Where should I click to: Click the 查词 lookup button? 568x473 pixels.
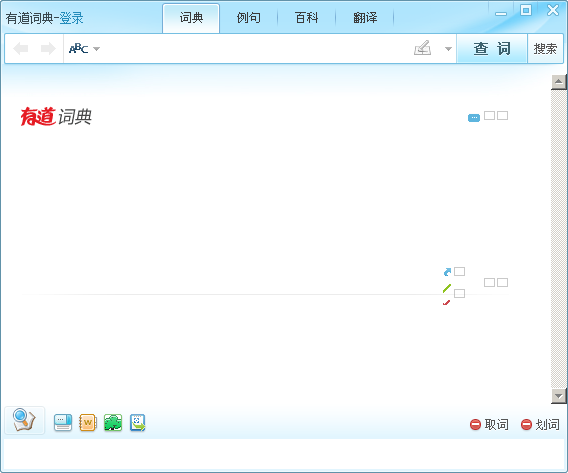(x=492, y=49)
